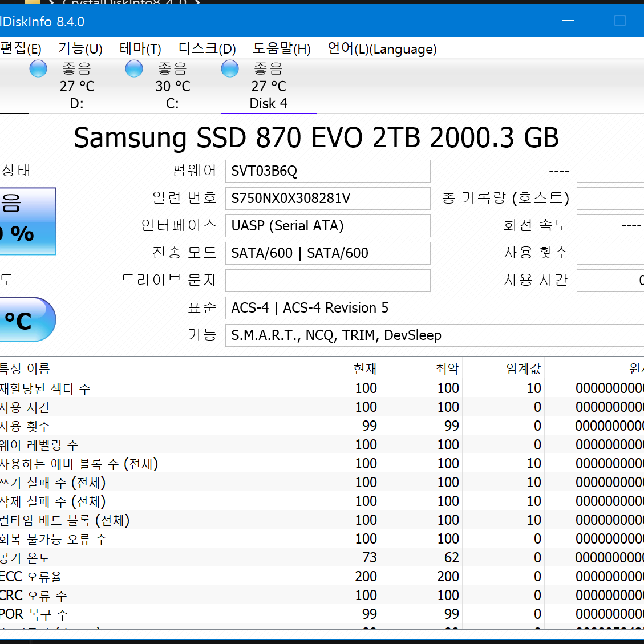Viewport: 644px width, 644px height.
Task: Select the 회복 불가능 오류 수 row
Action: (x=322, y=539)
